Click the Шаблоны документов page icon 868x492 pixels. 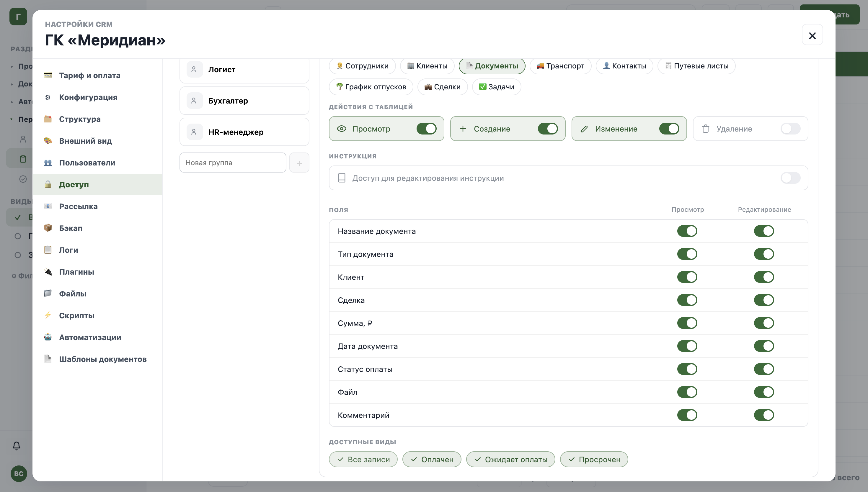click(48, 359)
